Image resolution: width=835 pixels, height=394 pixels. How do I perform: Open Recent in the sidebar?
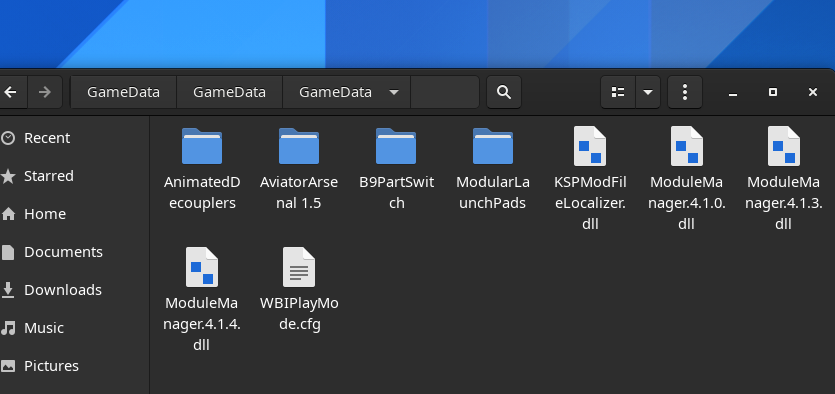tap(75, 138)
